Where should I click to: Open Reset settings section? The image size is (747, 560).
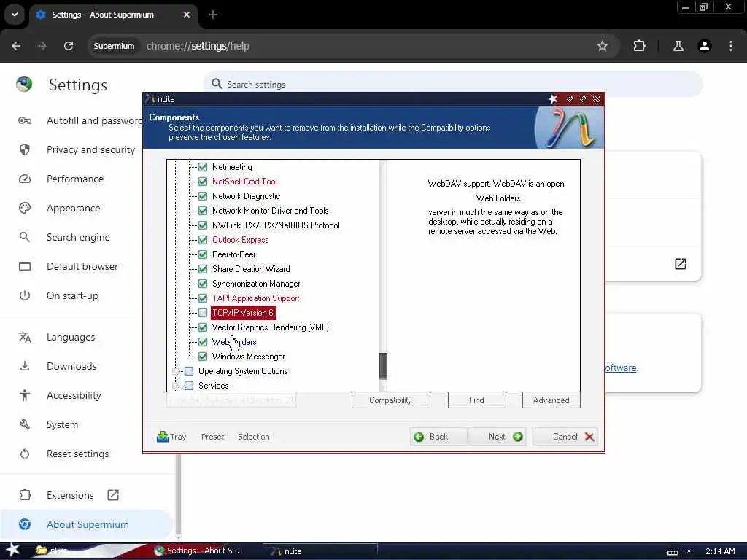[x=77, y=454]
